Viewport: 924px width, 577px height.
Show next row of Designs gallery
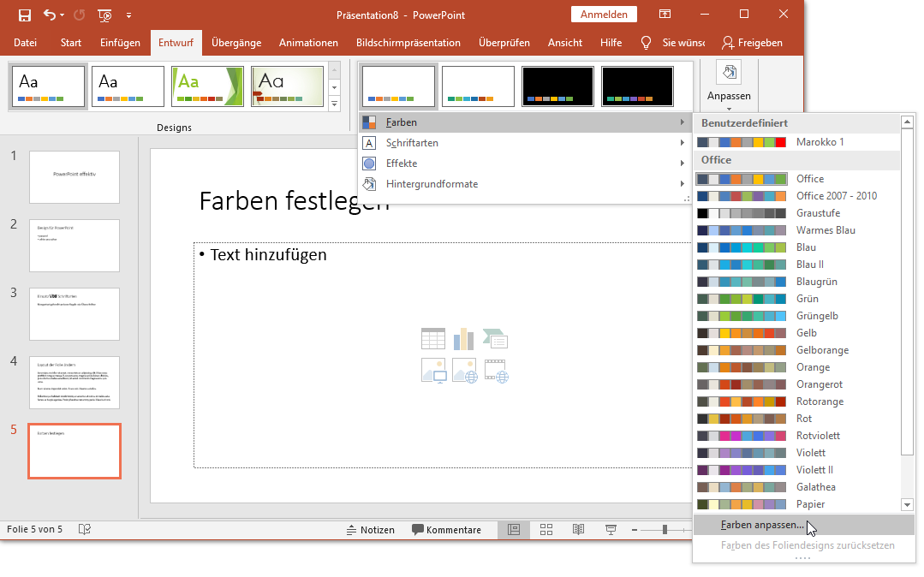(334, 87)
